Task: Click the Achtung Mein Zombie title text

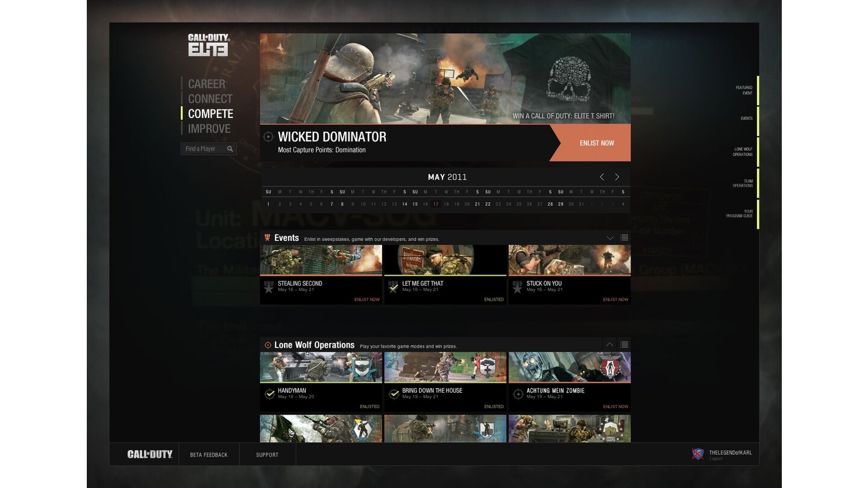Action: coord(555,390)
